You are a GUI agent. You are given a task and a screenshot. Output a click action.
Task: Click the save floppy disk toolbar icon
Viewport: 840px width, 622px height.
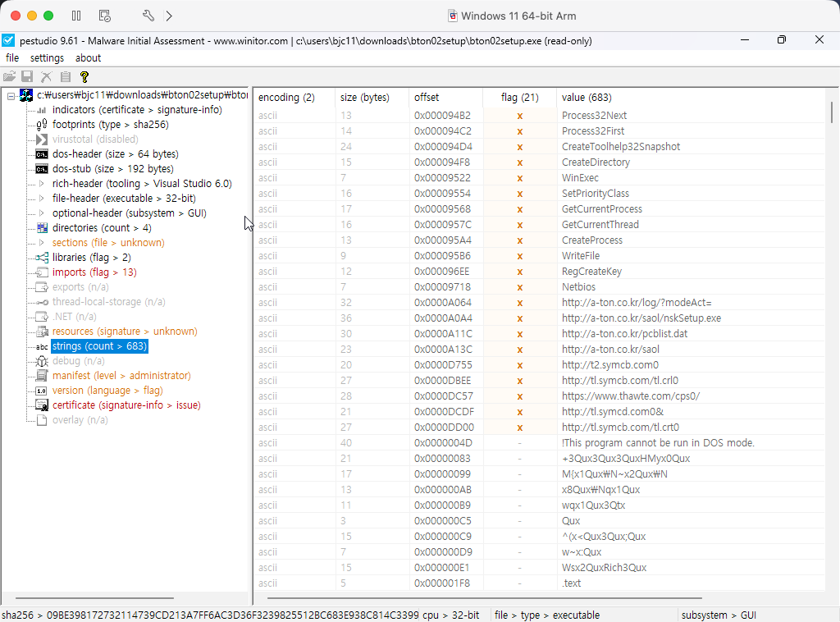point(27,76)
